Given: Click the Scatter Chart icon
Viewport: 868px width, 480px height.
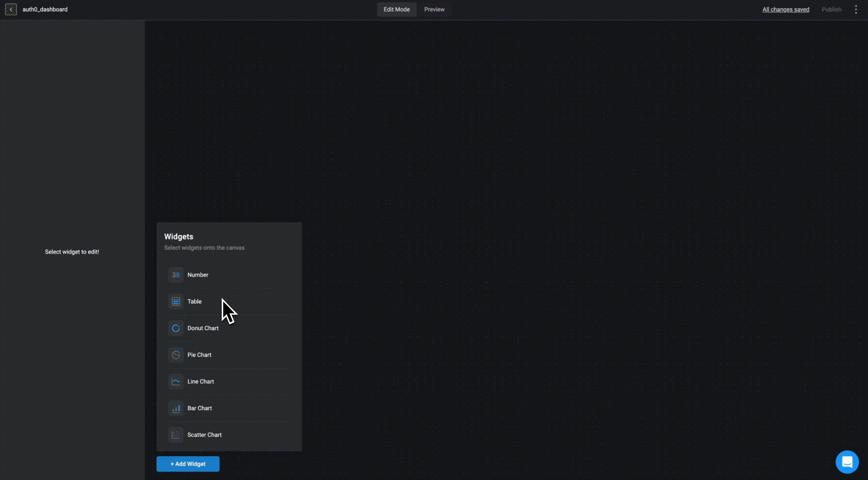Looking at the screenshot, I should [176, 435].
